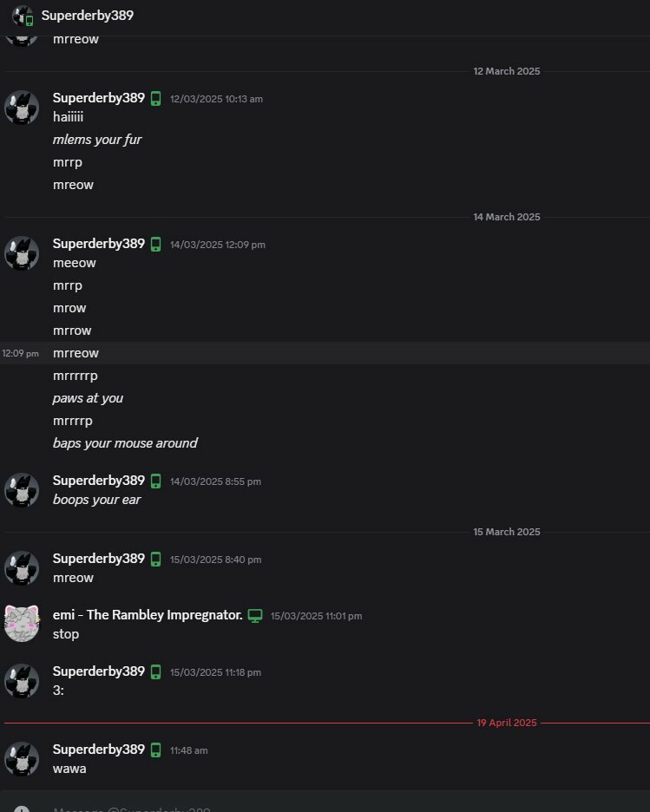Click the 'stop' message from emi
Viewport: 650px width, 812px height.
pos(66,634)
